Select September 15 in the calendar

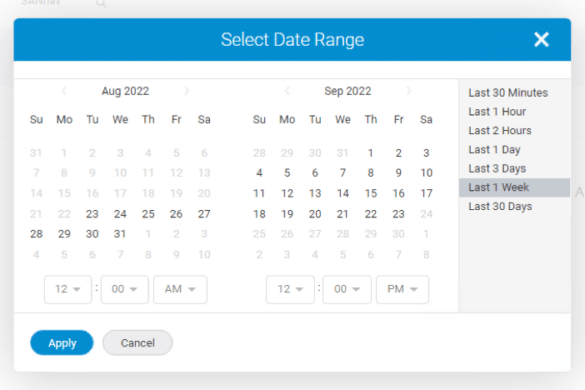tap(370, 193)
